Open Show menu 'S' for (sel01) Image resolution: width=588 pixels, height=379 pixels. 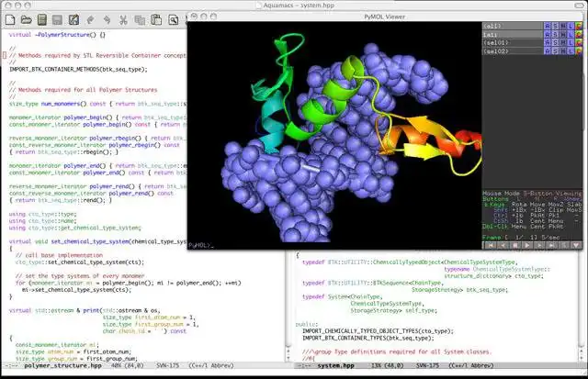coord(555,42)
